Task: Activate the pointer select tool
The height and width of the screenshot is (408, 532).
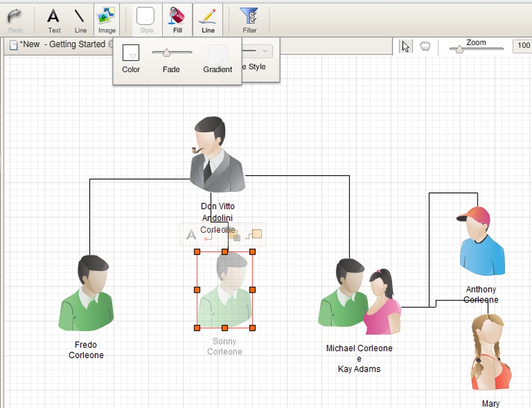Action: 405,46
